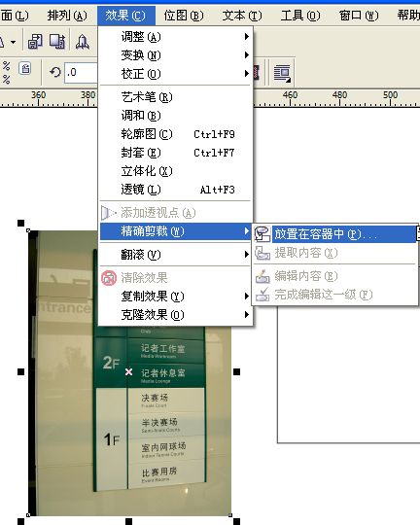The height and width of the screenshot is (525, 420).
Task: Click the edit contents icon
Action: (x=262, y=276)
